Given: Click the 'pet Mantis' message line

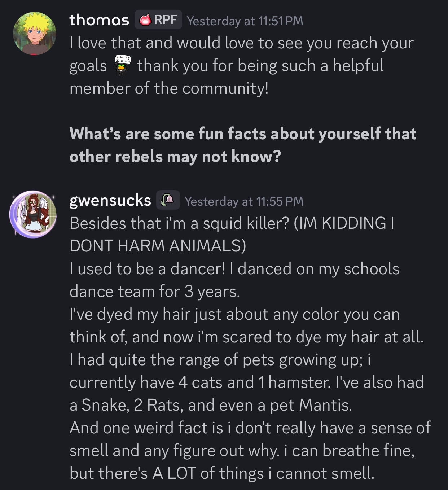Looking at the screenshot, I should point(210,405).
